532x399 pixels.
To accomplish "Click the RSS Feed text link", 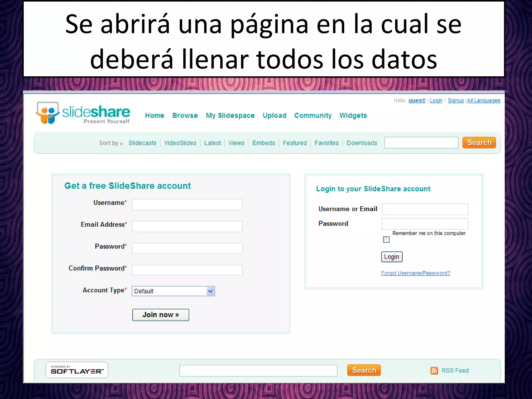I will [x=455, y=370].
